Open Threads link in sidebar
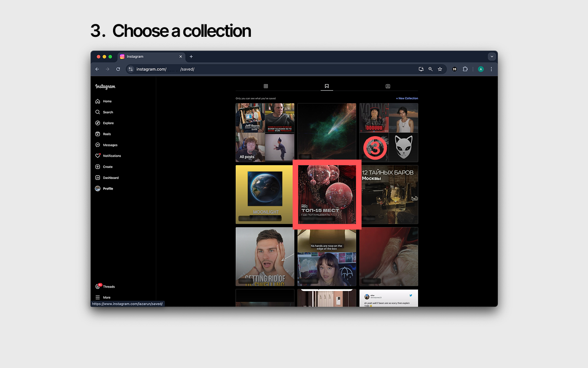Screen dimensions: 588x368 pyautogui.click(x=105, y=287)
